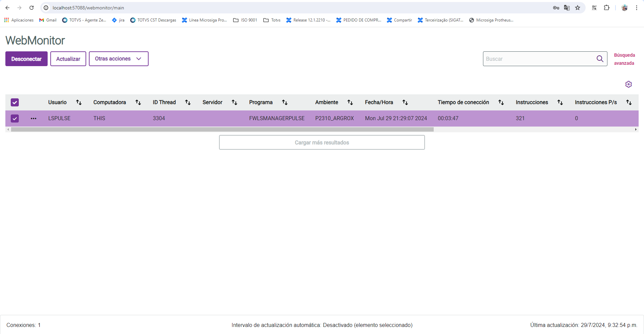Open TOTVS - Agente Ze... bookmark

(84, 20)
